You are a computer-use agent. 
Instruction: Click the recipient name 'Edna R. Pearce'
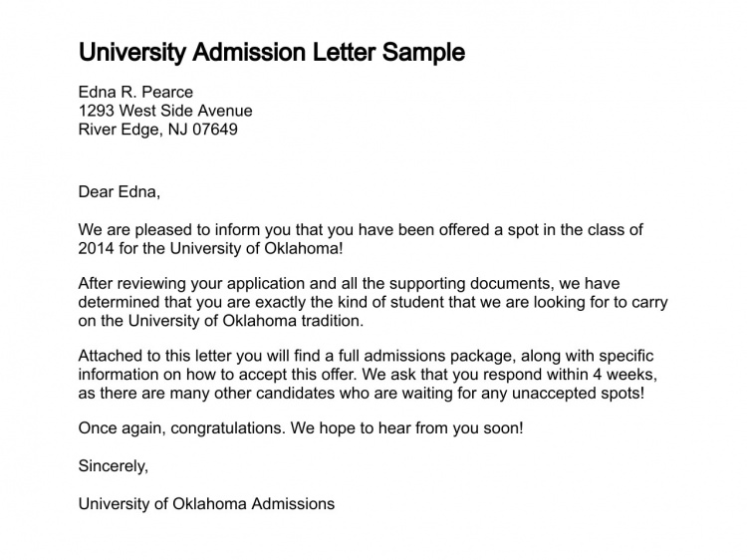(x=135, y=92)
